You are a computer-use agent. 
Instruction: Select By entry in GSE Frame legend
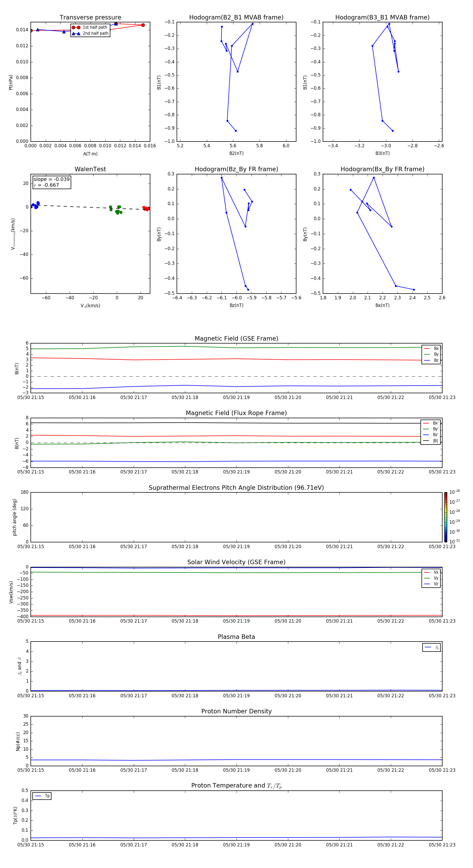(431, 354)
